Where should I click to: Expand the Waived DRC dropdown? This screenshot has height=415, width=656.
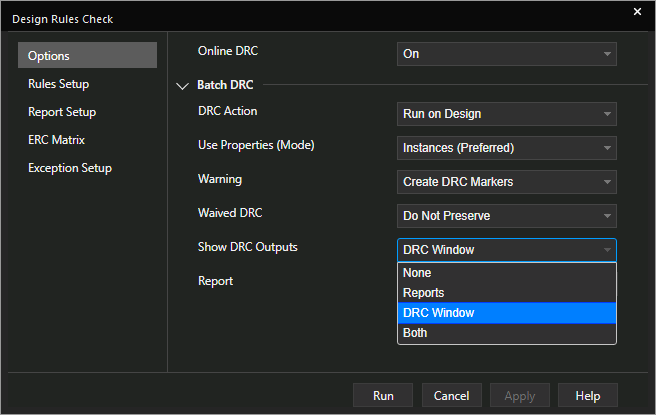506,215
